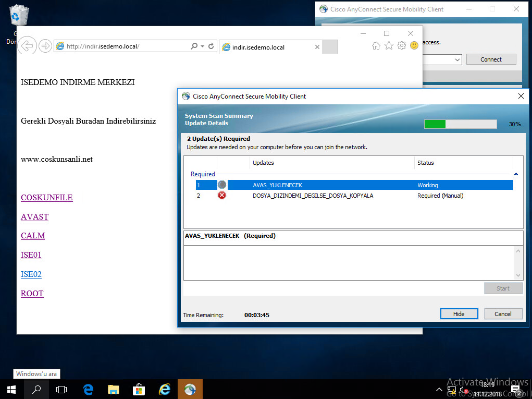Show hidden system tray icons

click(439, 390)
